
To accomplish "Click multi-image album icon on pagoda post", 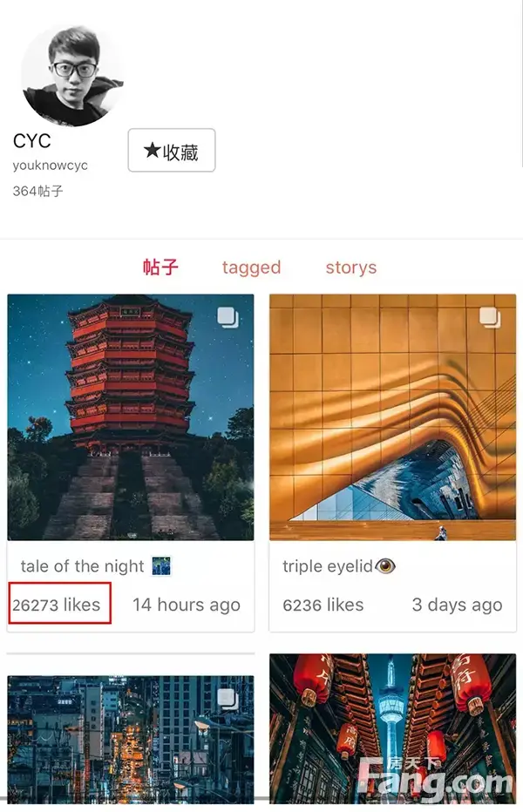I will (228, 317).
